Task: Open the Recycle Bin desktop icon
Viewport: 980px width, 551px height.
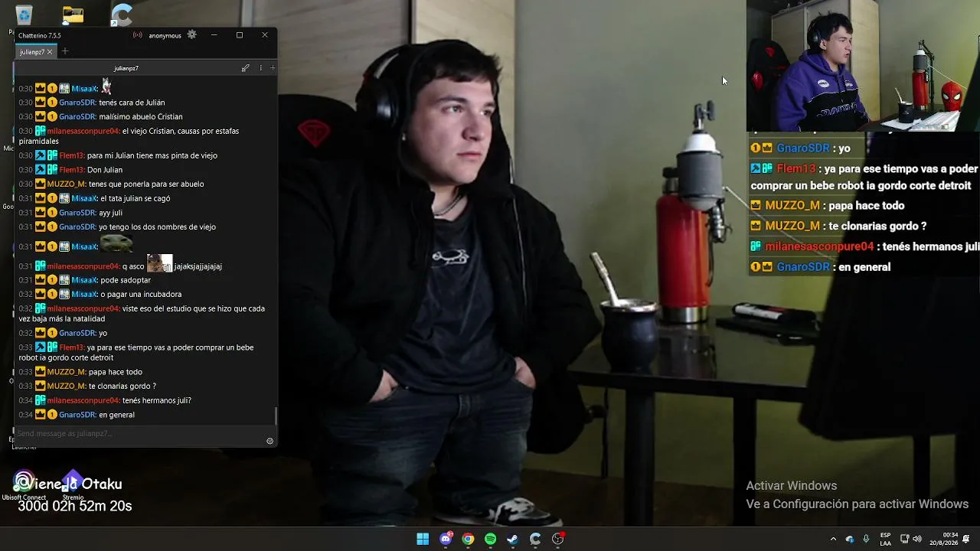Action: point(24,15)
